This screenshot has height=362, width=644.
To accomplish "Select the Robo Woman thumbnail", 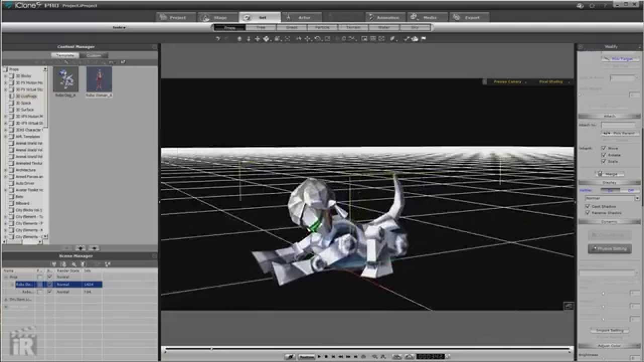I will tap(99, 79).
